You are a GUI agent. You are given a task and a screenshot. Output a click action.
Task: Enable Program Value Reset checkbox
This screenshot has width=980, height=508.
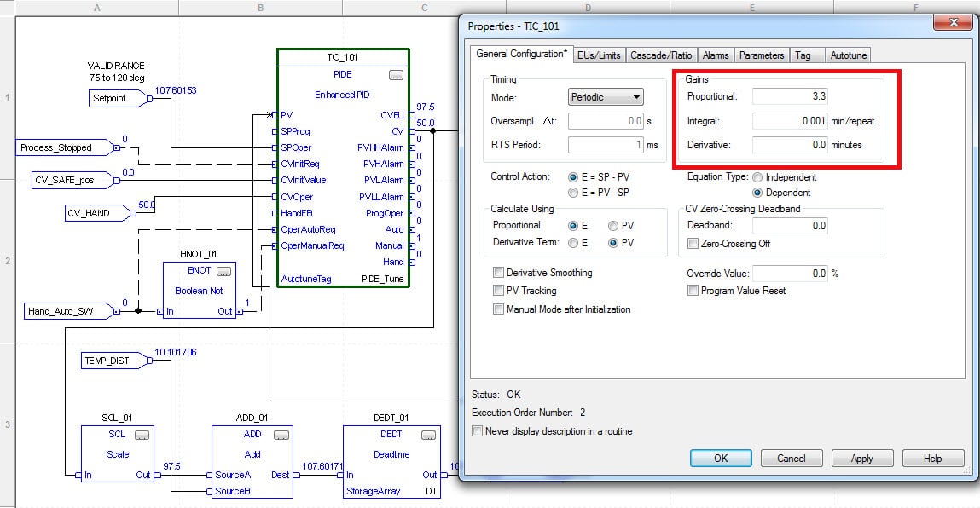(x=693, y=290)
